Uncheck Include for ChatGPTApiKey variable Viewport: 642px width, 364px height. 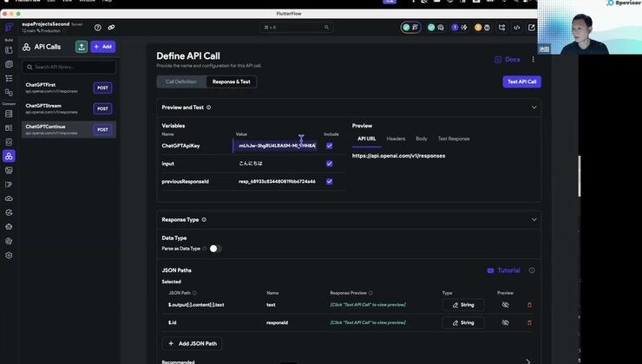click(329, 146)
